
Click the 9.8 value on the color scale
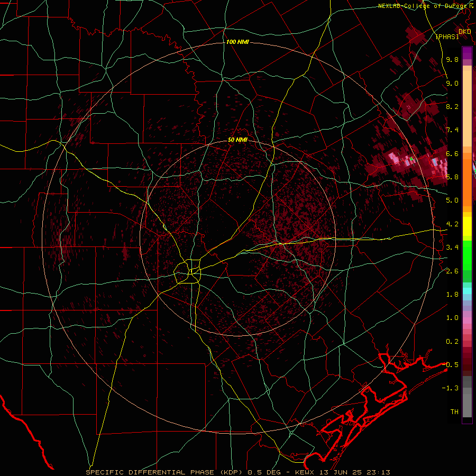tap(452, 59)
